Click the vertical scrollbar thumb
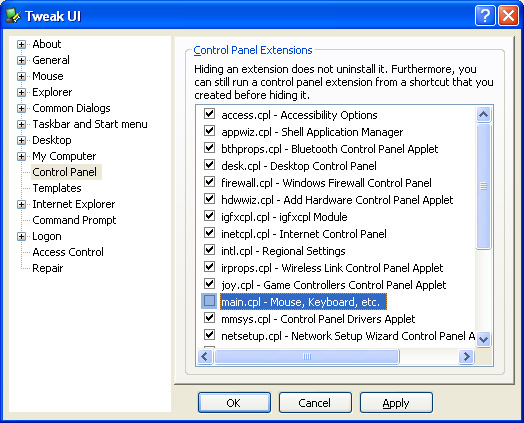 point(483,186)
